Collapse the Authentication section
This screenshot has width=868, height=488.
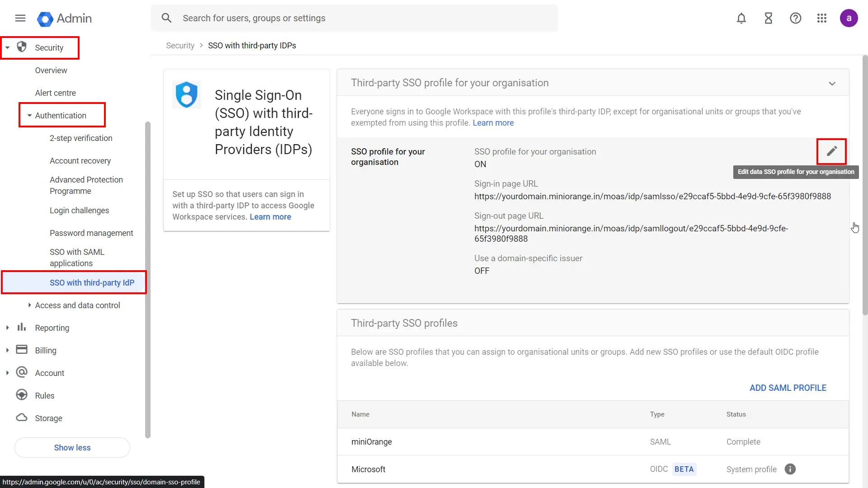tap(29, 115)
